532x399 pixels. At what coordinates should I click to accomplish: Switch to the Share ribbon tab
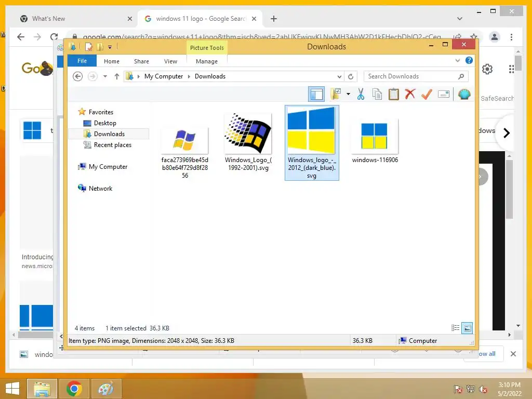(141, 61)
